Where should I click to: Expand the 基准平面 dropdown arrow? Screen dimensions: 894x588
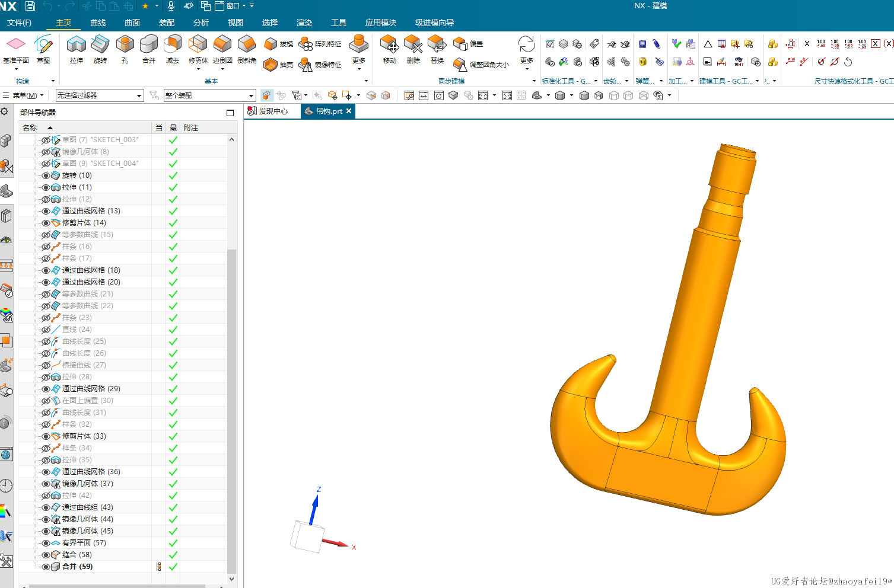pyautogui.click(x=16, y=69)
